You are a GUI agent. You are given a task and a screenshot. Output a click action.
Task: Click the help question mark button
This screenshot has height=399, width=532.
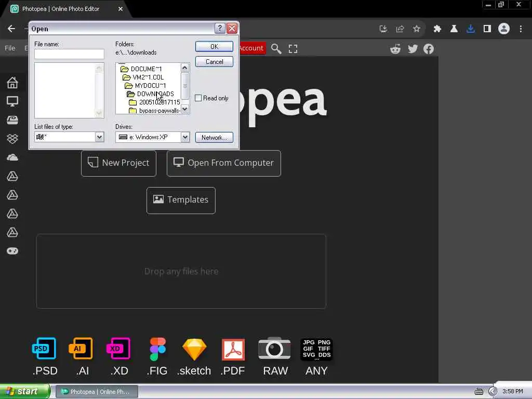point(220,29)
